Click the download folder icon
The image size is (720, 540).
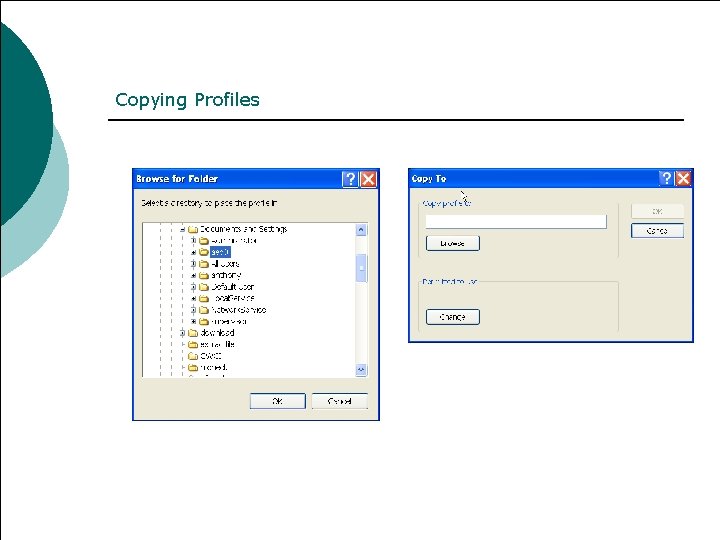coord(193,333)
